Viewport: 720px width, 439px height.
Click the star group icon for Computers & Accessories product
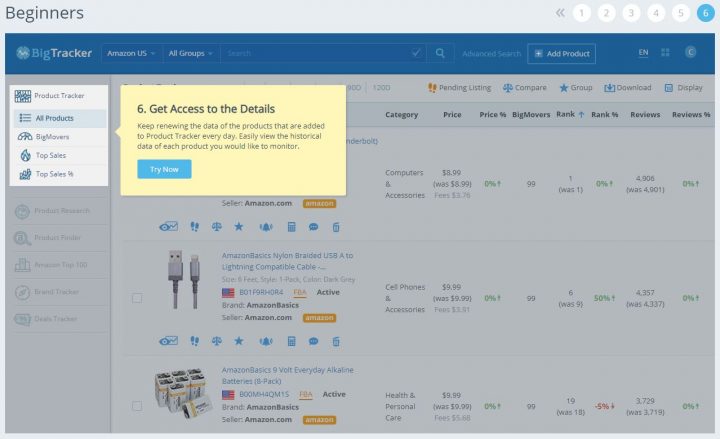pyautogui.click(x=239, y=226)
